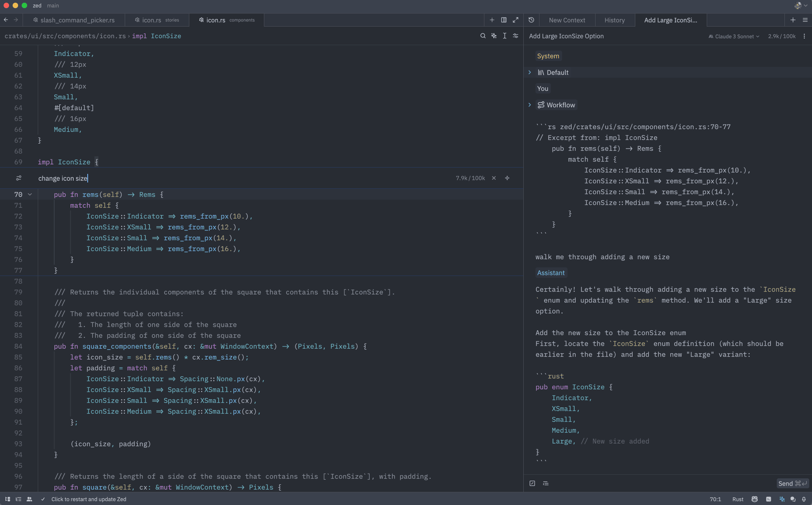Navigate forward with the right arrow
Viewport: 812px width, 505px height.
coord(16,20)
